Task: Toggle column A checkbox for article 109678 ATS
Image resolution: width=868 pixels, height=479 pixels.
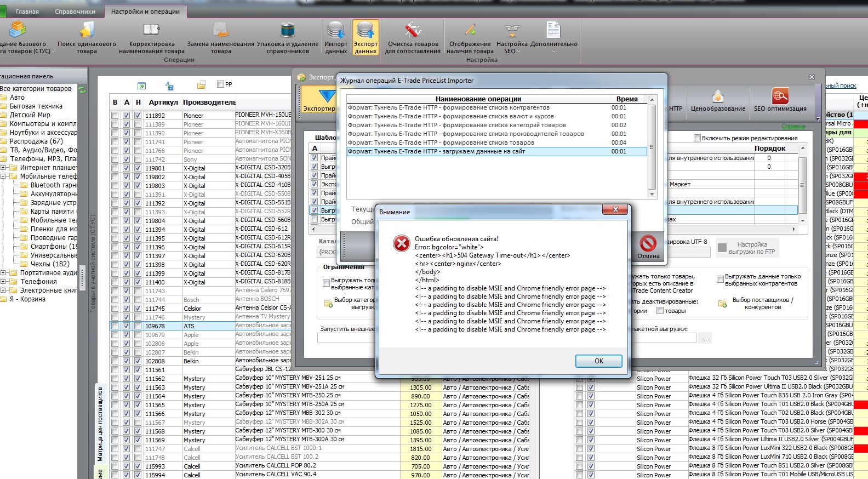Action: pos(127,326)
